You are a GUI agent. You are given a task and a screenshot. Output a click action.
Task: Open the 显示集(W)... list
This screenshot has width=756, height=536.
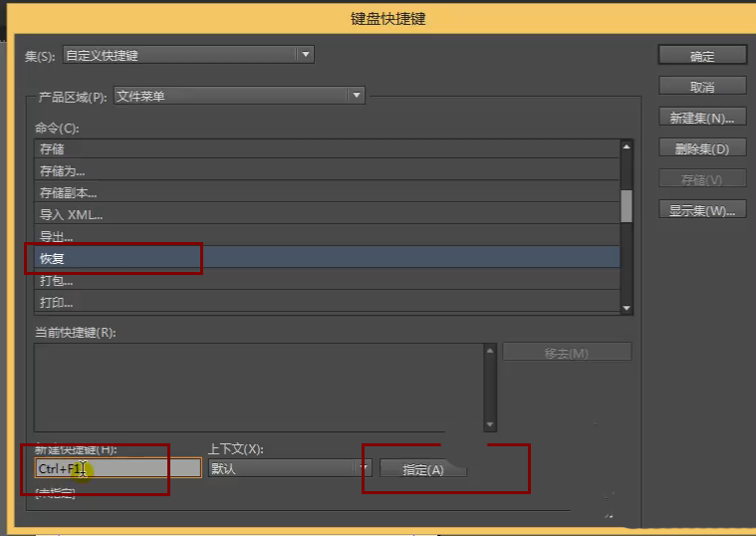pyautogui.click(x=702, y=210)
